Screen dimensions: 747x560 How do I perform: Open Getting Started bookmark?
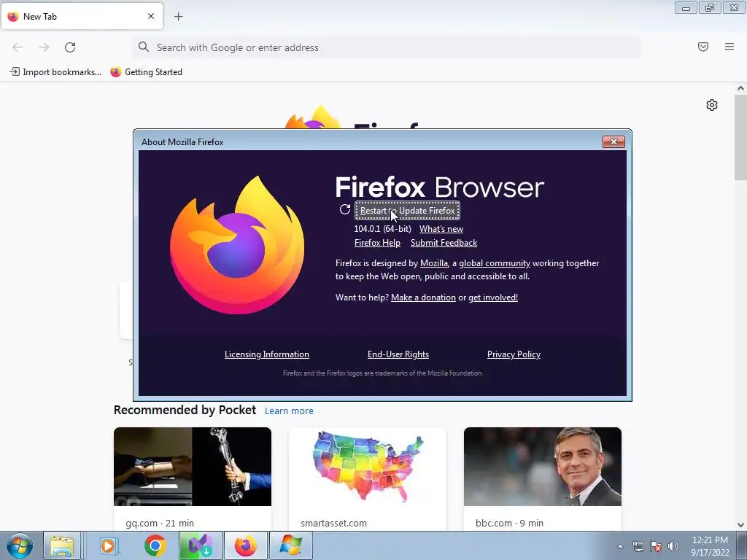tap(146, 72)
